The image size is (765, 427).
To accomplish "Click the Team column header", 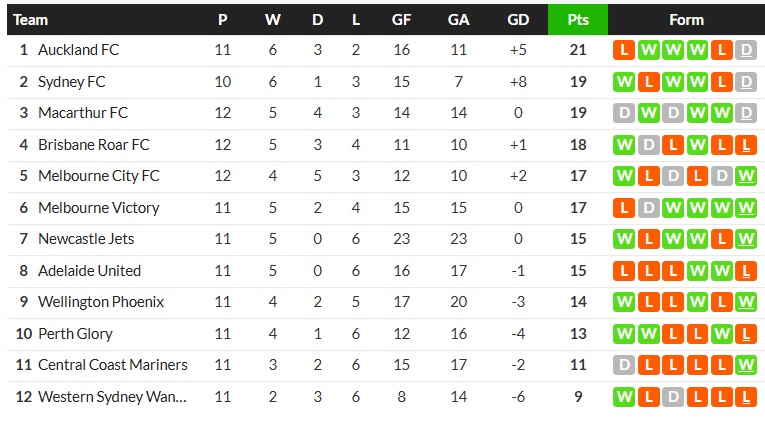I will (x=30, y=20).
